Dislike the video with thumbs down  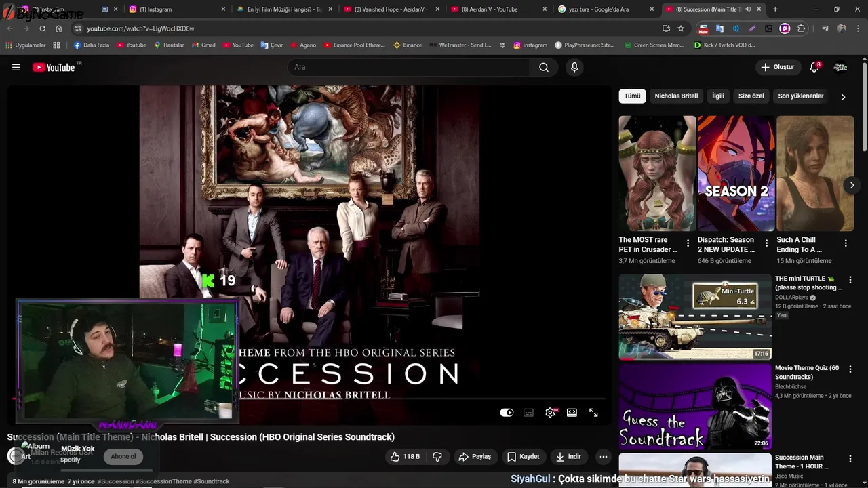click(x=437, y=457)
